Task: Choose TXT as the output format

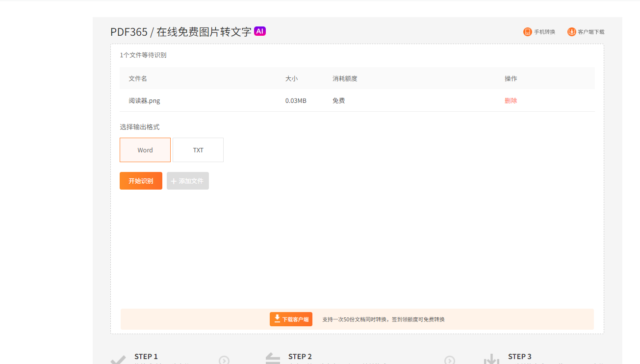Action: click(x=198, y=150)
